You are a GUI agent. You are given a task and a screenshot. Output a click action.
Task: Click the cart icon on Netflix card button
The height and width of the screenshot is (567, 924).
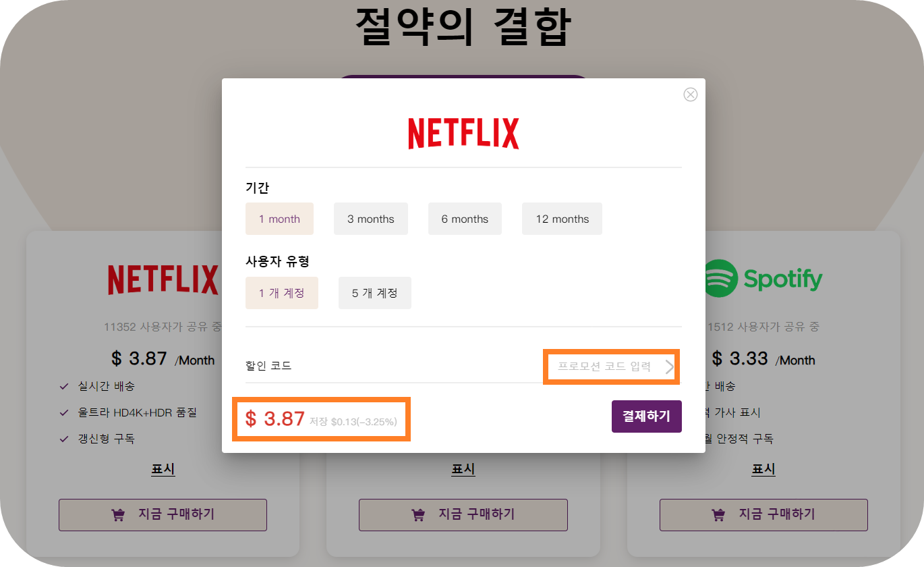pos(118,515)
